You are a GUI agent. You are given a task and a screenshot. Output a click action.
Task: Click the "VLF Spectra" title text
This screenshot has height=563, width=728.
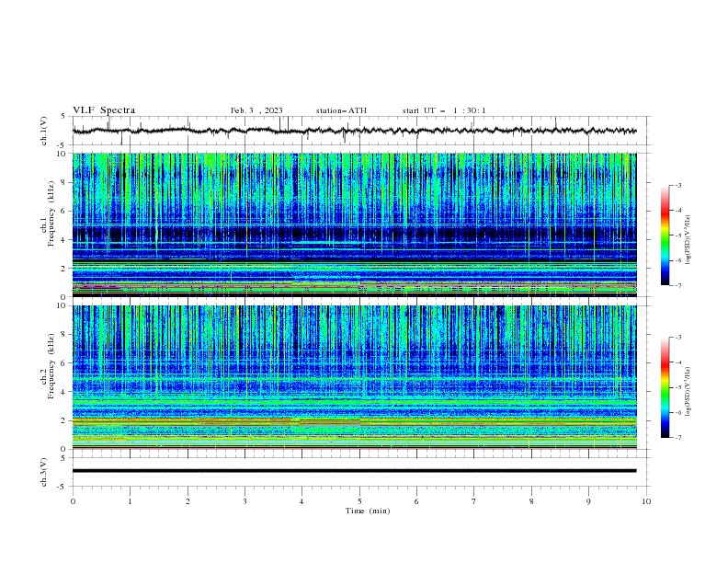coord(104,110)
